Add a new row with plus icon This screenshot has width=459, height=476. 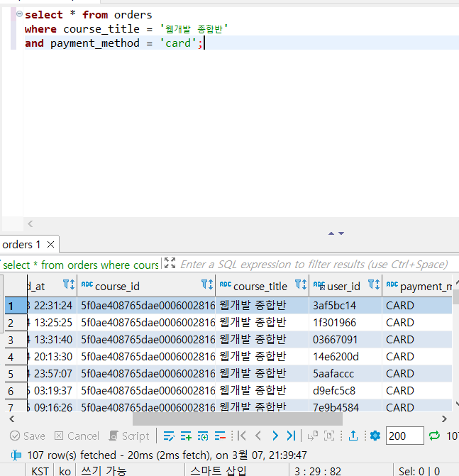[186, 436]
